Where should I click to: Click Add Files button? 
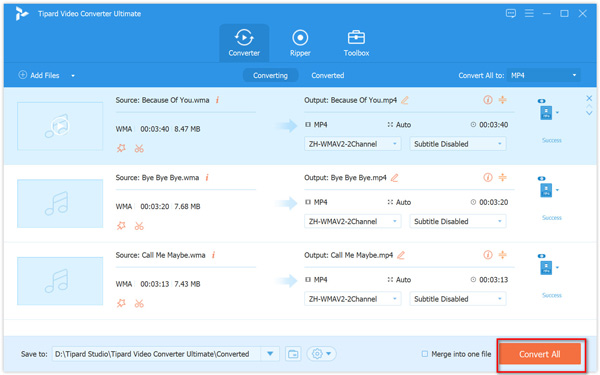39,75
